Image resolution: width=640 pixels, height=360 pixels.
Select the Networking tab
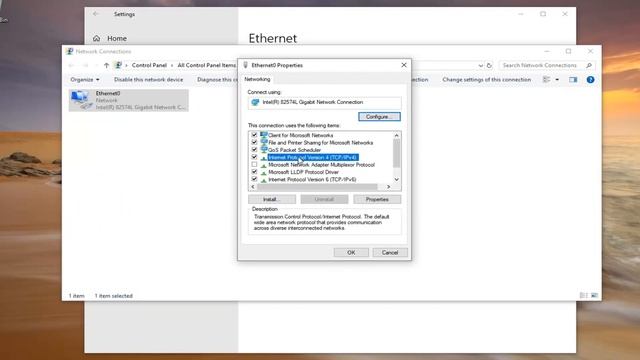pos(257,79)
